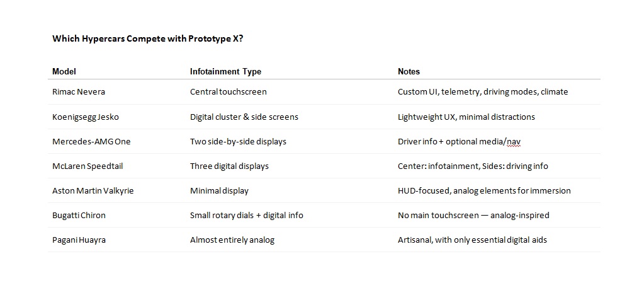Image resolution: width=644 pixels, height=290 pixels.
Task: Click the 'Aston Martin Valkyrie' cell
Action: pyautogui.click(x=93, y=190)
